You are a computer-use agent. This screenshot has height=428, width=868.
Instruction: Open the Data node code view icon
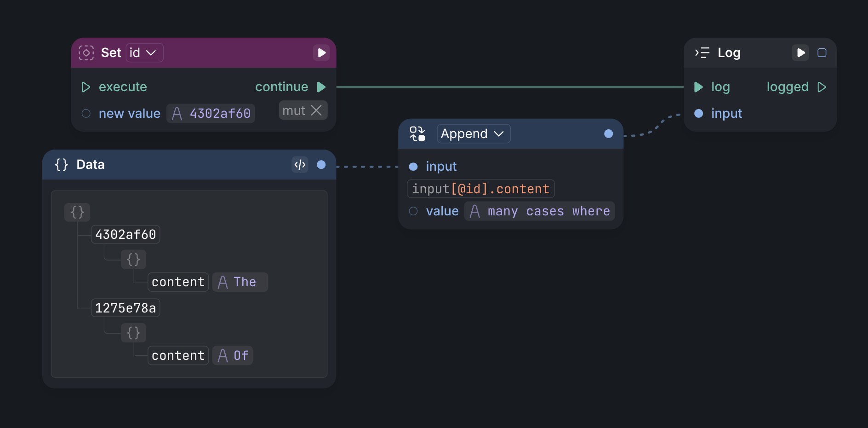300,165
